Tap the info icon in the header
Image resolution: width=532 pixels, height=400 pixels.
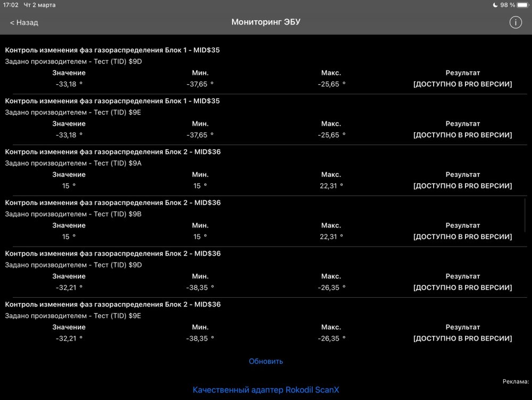[515, 22]
